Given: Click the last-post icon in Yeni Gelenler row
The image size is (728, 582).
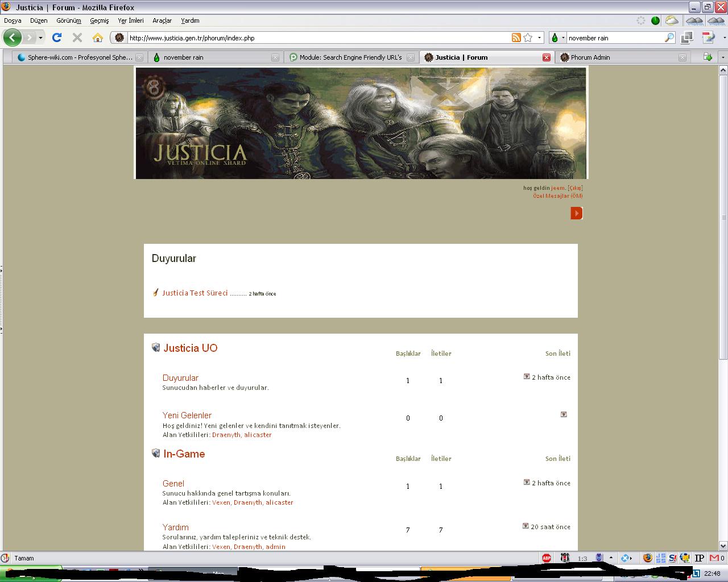Looking at the screenshot, I should (x=564, y=414).
